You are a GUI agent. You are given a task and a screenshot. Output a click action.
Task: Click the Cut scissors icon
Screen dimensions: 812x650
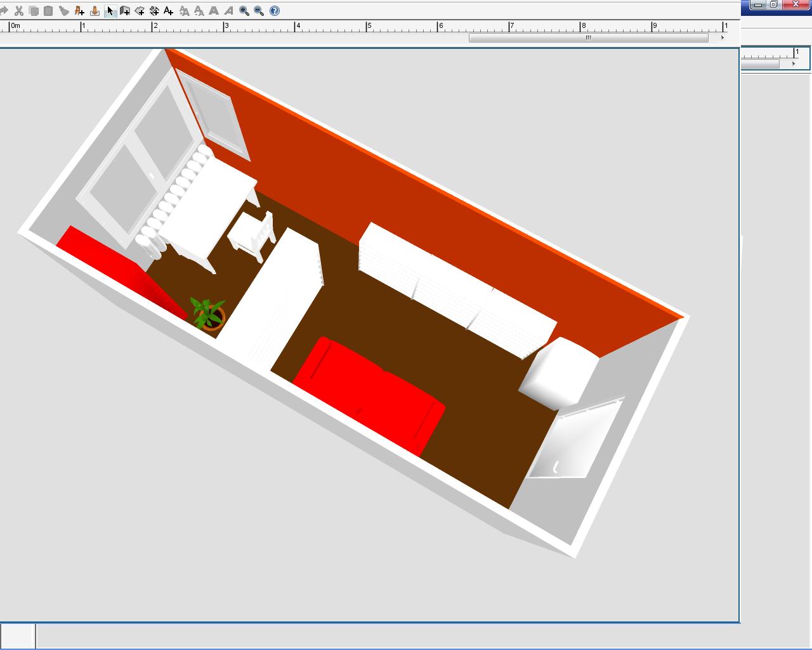19,11
